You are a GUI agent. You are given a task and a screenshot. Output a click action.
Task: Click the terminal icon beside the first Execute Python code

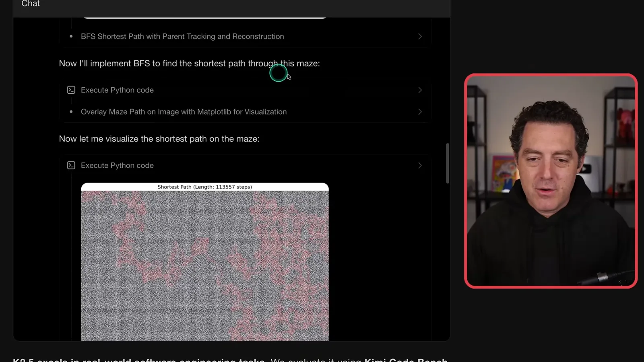(71, 90)
